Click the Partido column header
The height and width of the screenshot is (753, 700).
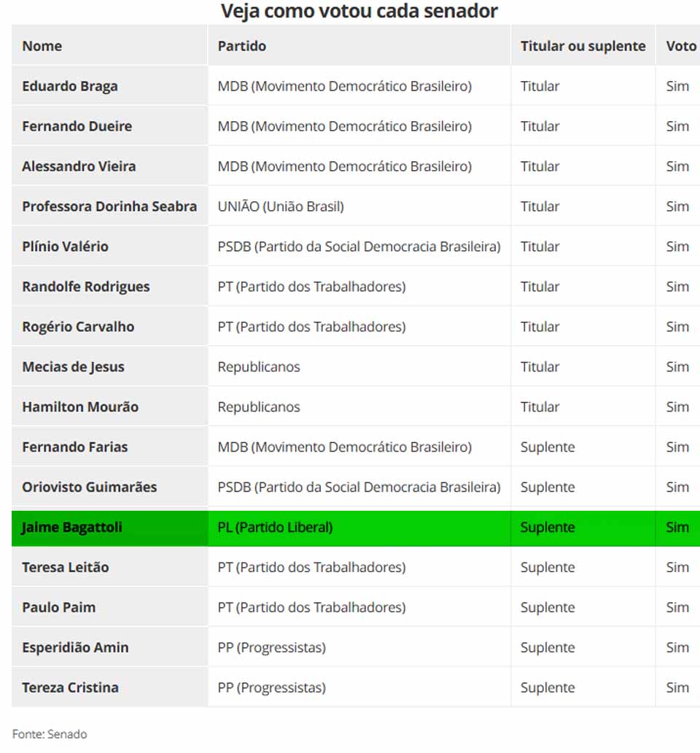pyautogui.click(x=242, y=46)
